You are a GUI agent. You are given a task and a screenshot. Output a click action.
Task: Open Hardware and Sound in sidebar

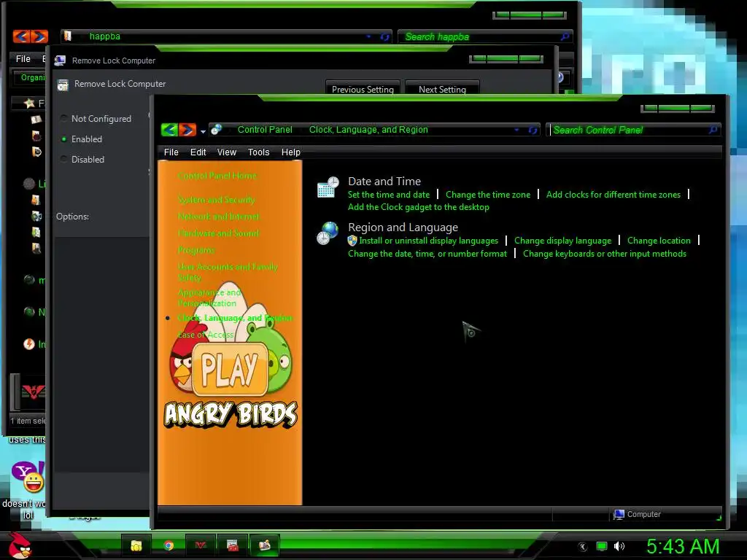(x=218, y=233)
